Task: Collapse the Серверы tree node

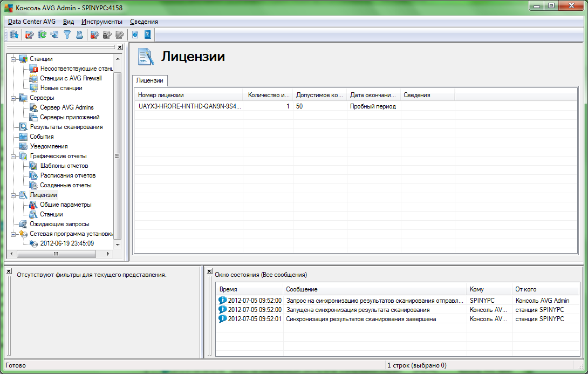Action: [x=13, y=98]
